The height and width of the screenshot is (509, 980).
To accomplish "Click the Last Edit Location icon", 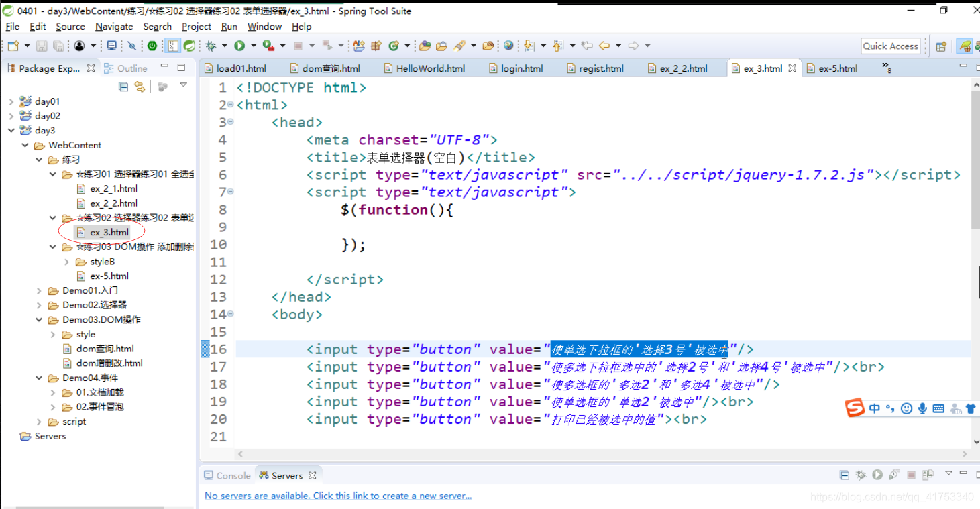I will point(587,46).
